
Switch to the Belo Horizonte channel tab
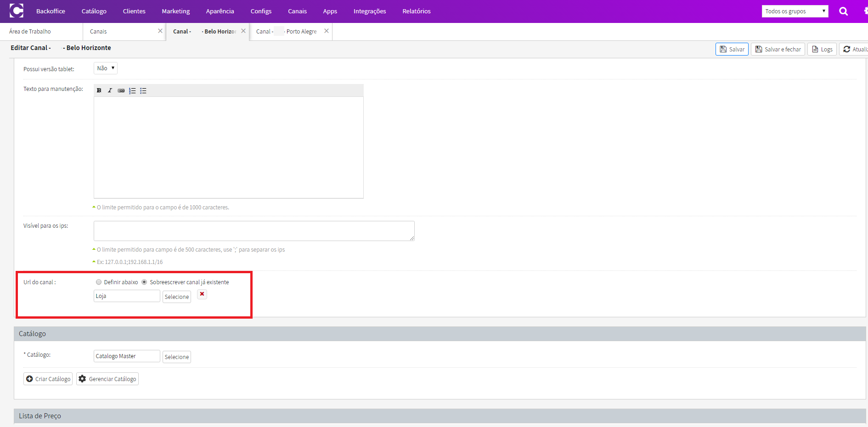point(208,32)
